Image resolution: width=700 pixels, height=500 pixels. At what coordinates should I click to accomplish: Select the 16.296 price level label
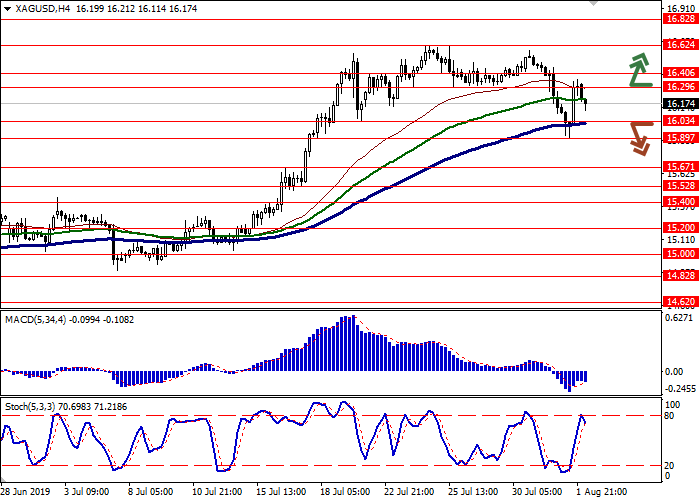coord(679,86)
